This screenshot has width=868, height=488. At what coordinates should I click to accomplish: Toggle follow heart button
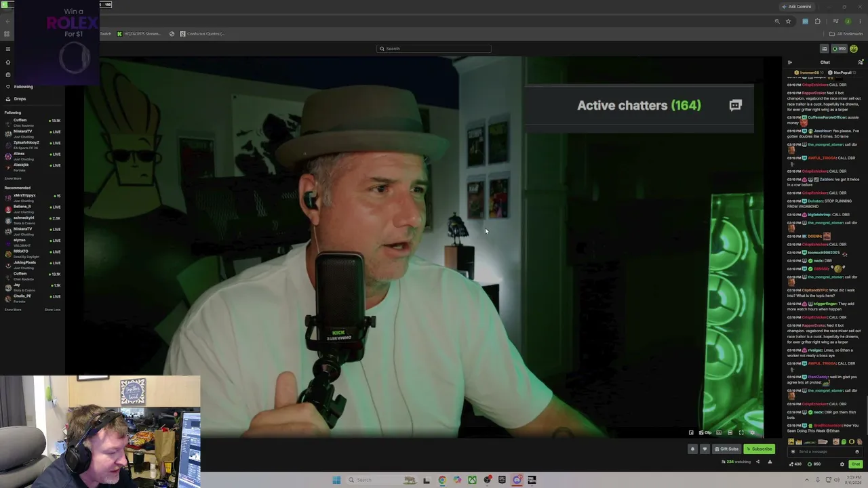705,449
